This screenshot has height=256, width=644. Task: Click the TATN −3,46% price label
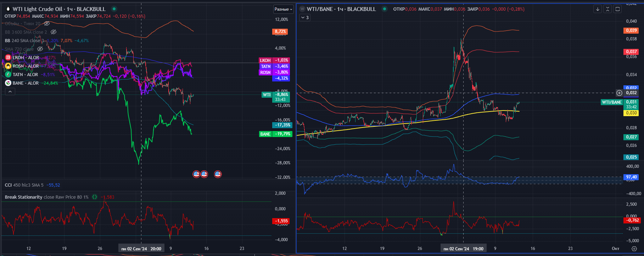pos(274,66)
